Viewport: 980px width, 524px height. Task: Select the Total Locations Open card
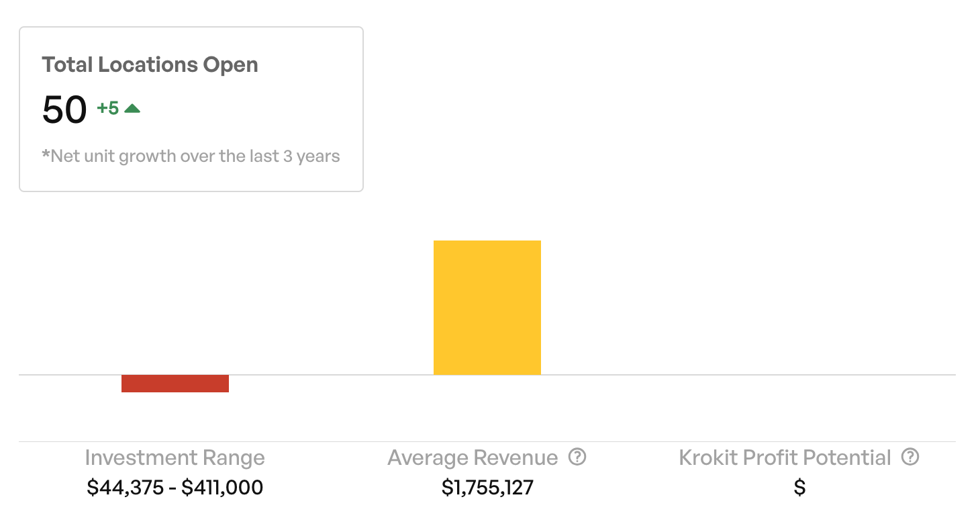(191, 110)
